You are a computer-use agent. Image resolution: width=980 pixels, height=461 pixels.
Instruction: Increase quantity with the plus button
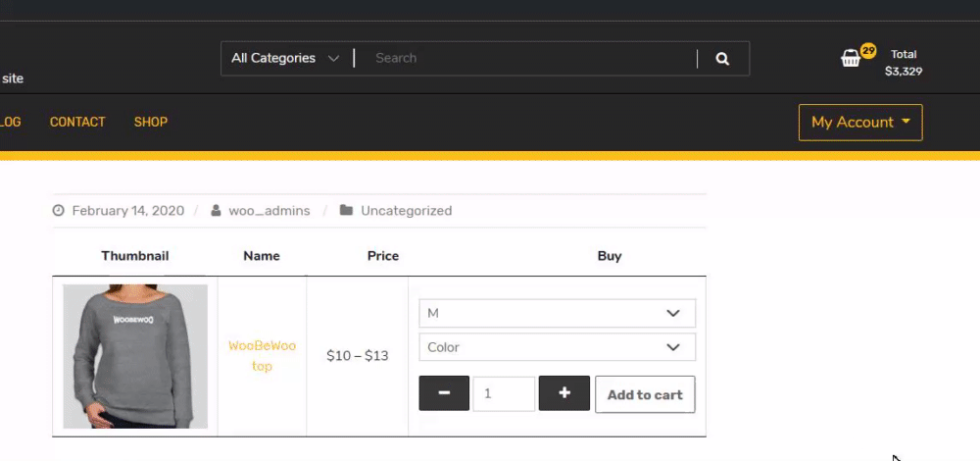tap(564, 394)
